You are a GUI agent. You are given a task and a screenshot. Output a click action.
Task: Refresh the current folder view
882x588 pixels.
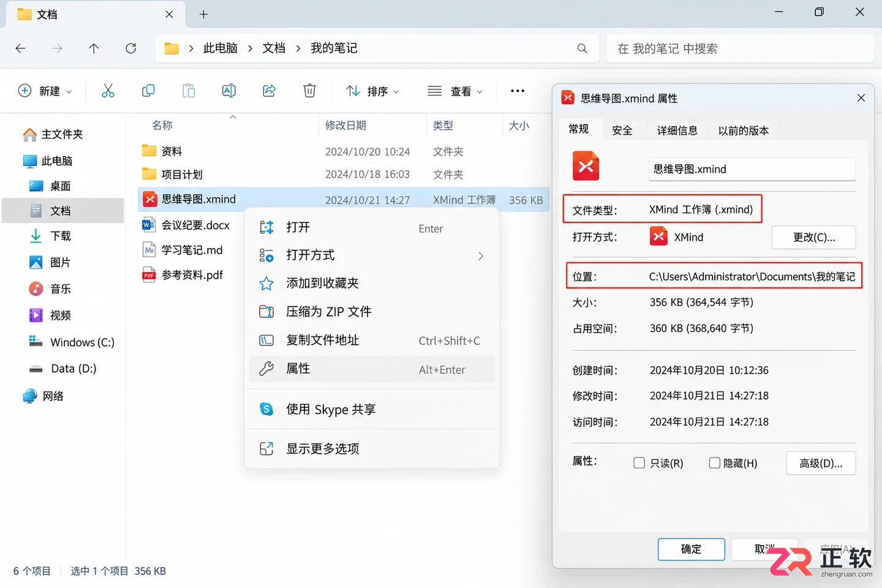click(x=130, y=48)
